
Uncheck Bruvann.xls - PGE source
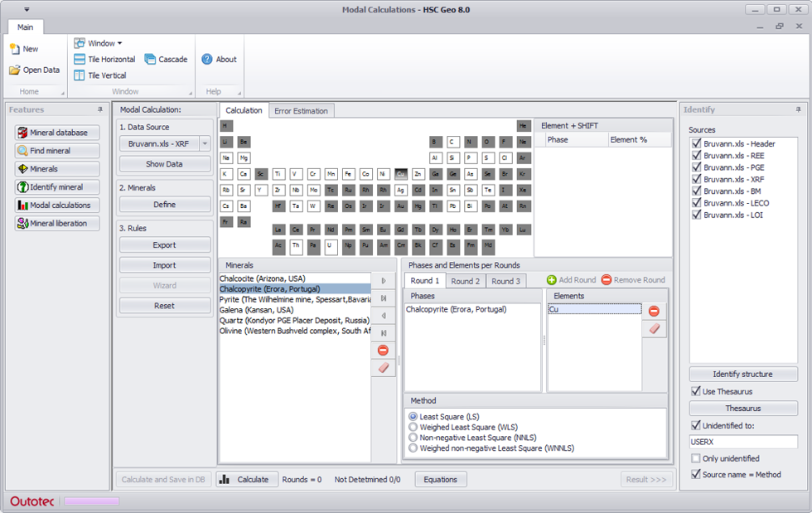pyautogui.click(x=697, y=167)
